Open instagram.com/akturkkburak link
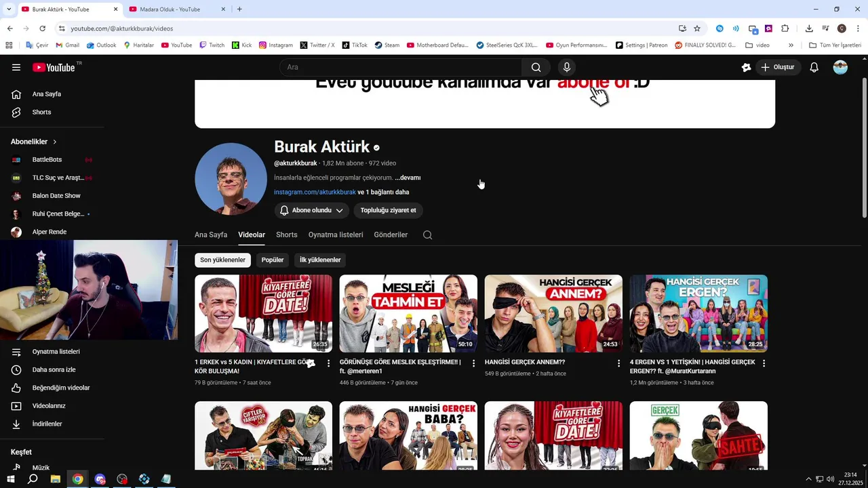Screen dimensions: 868x488 coord(315,192)
